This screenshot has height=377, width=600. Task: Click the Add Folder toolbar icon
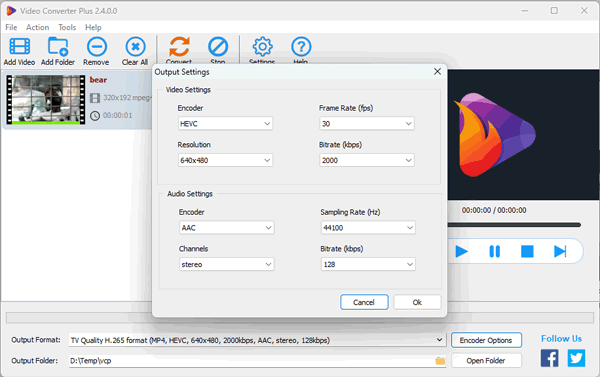(x=58, y=46)
